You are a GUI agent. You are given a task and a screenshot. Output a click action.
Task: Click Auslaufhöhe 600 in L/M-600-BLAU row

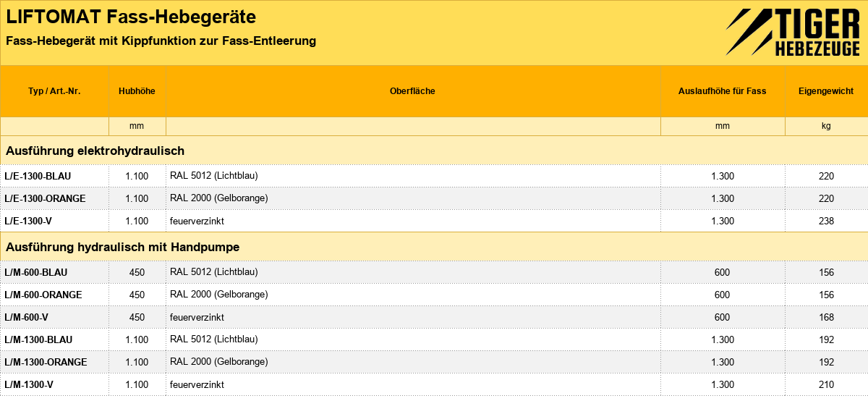[722, 272]
